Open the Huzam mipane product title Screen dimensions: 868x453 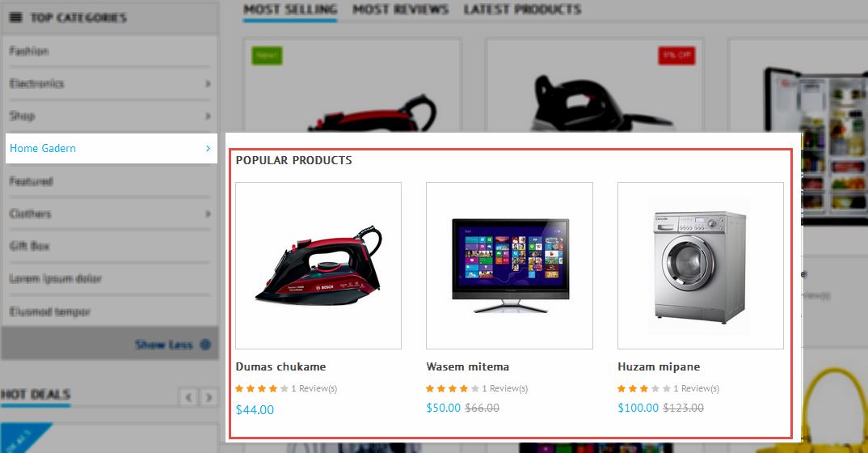pos(659,366)
